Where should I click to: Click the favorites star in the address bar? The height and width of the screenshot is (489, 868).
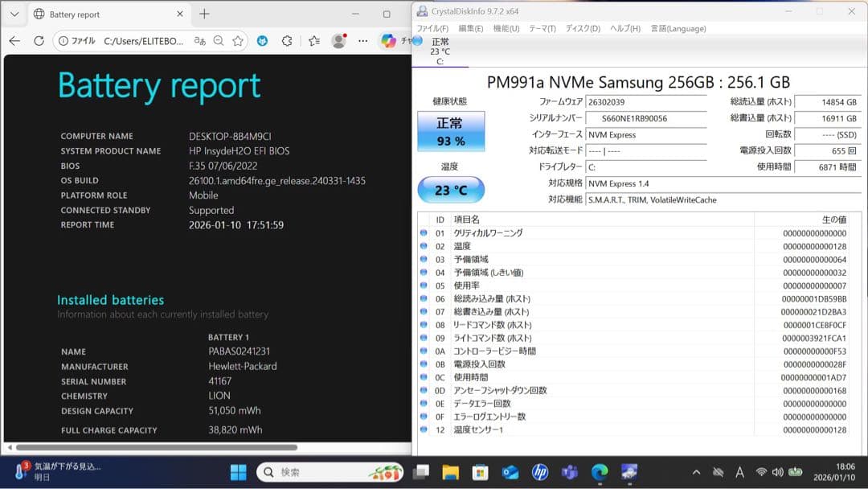pos(237,40)
